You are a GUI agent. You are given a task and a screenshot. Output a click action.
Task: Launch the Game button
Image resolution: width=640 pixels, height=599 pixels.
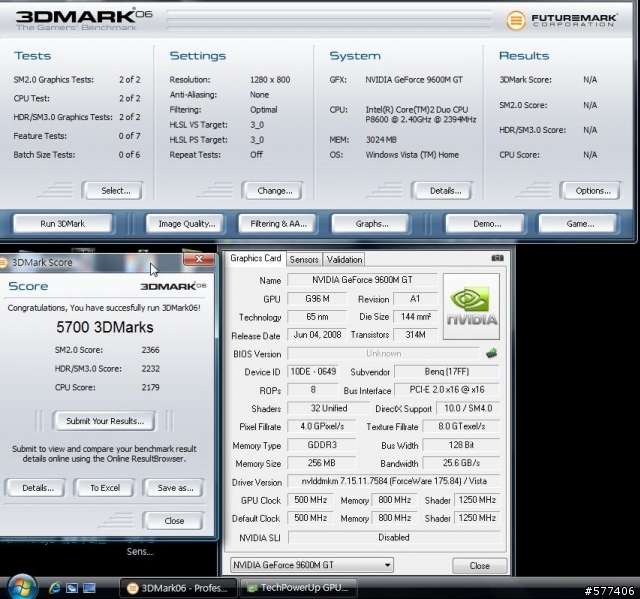point(580,224)
